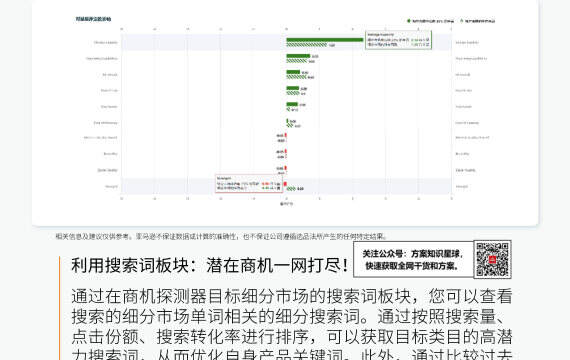Click the green-bordered tooltip box in chart
Viewport: 570px width, 360px height.
(x=398, y=40)
